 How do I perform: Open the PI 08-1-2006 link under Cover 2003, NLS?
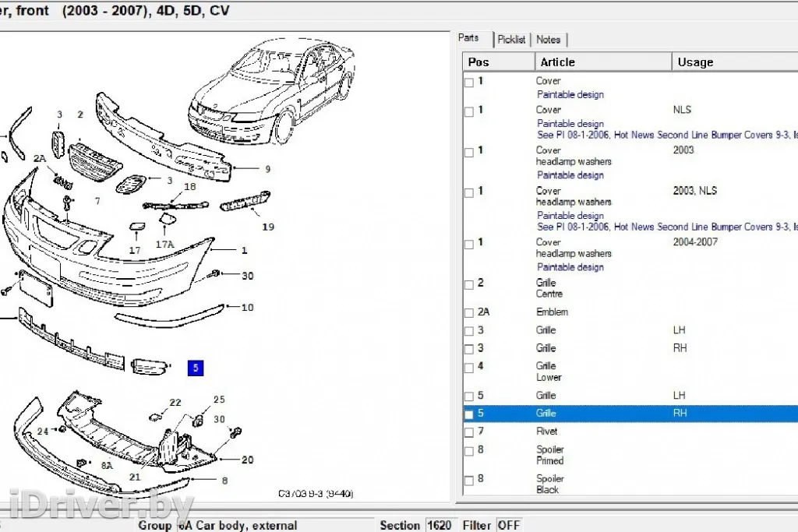tap(667, 227)
